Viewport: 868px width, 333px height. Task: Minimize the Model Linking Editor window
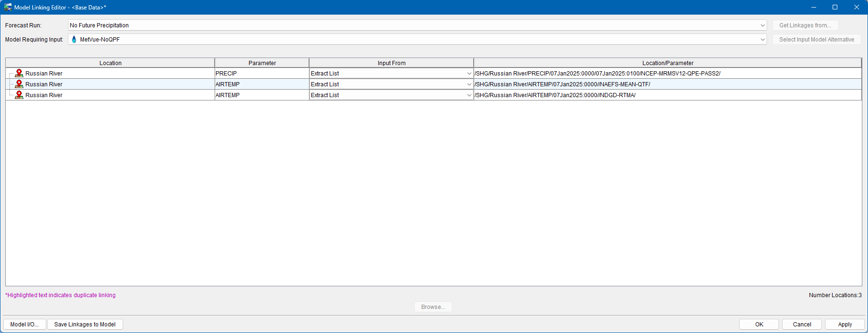[x=813, y=7]
